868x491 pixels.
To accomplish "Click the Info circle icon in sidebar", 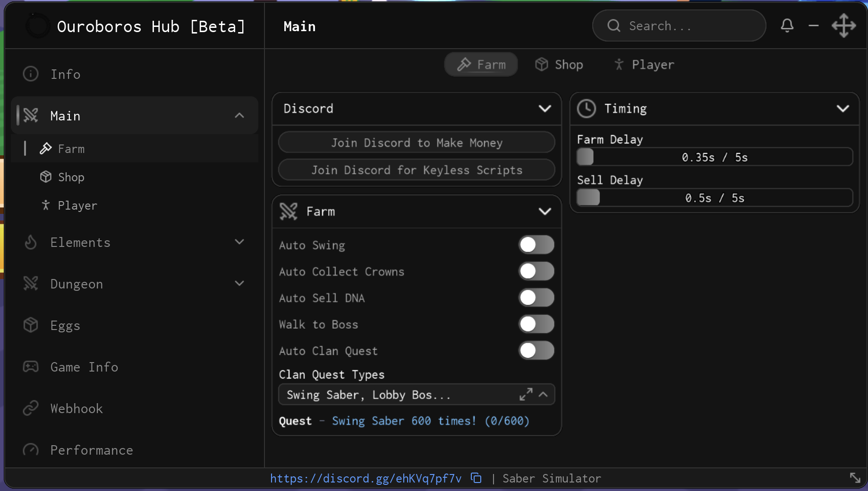I will click(31, 74).
